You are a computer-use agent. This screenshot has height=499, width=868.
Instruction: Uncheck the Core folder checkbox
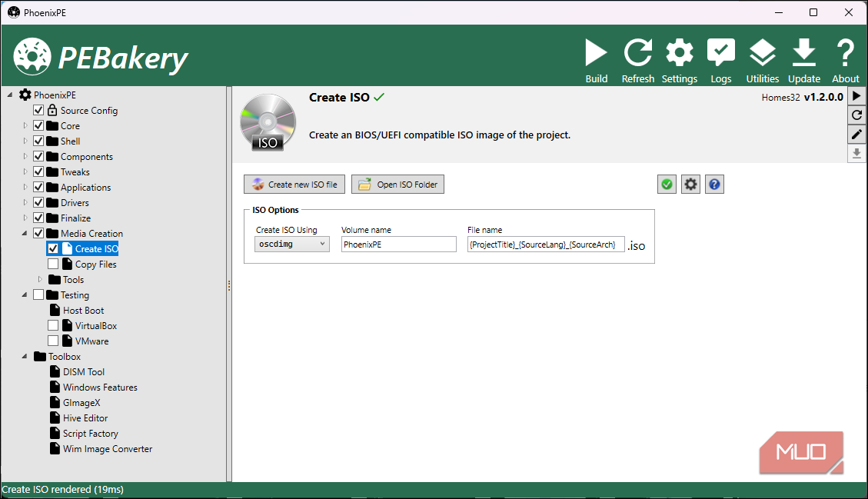pos(38,126)
